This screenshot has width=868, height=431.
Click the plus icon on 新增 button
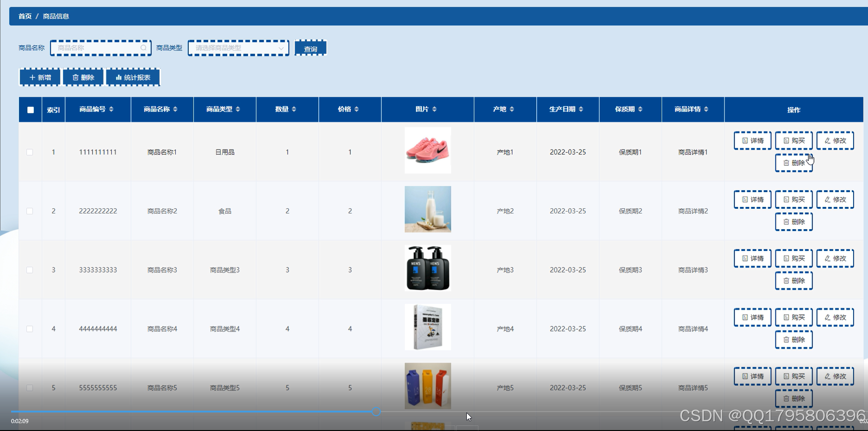31,77
